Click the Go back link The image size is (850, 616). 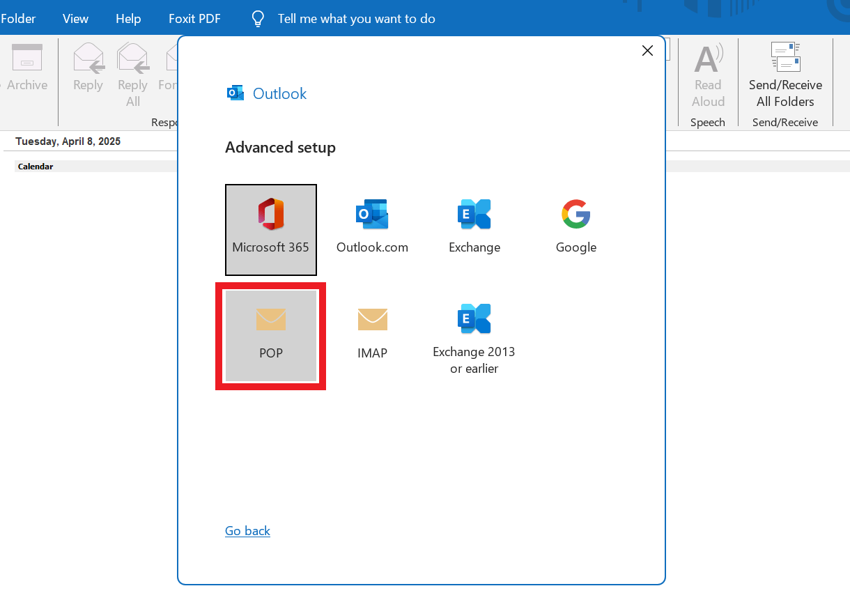[x=247, y=531]
